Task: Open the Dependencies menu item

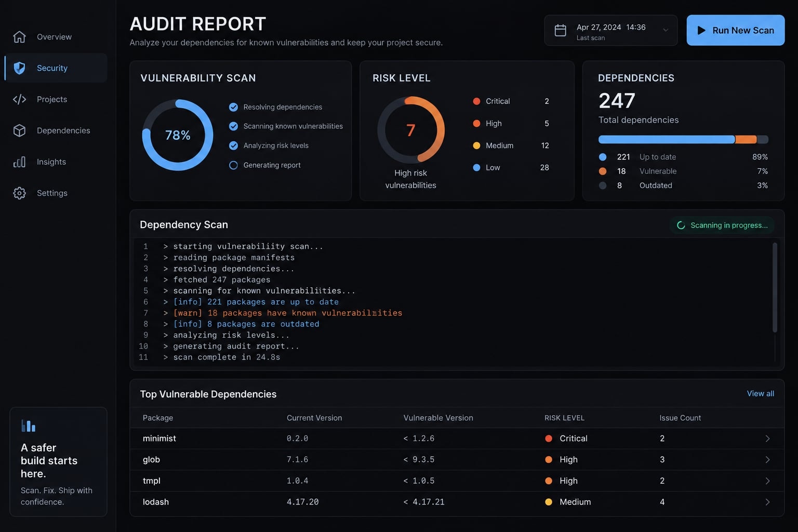Action: tap(56, 130)
